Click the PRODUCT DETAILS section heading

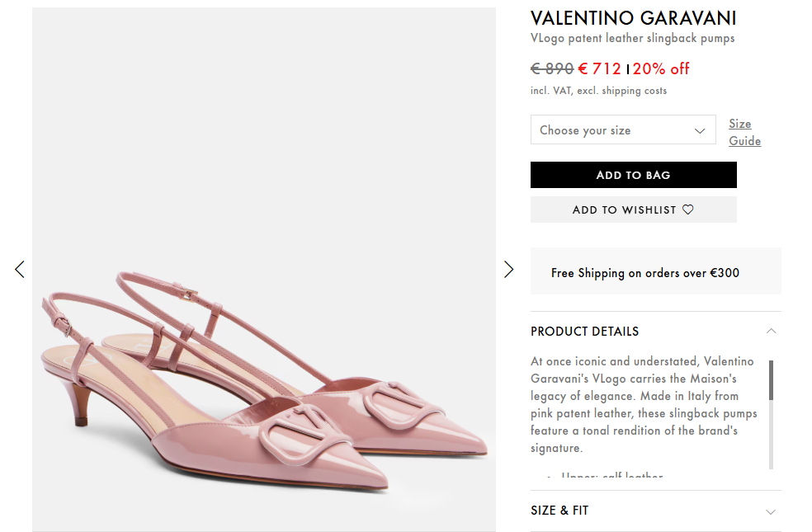[x=584, y=332]
